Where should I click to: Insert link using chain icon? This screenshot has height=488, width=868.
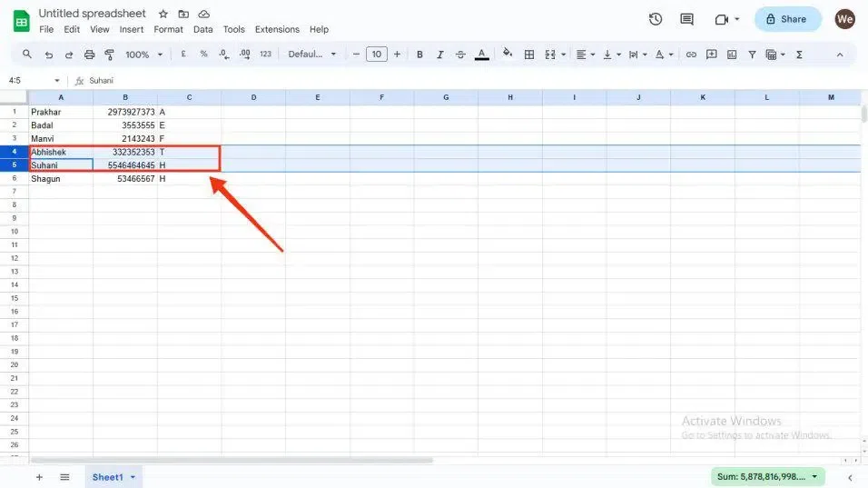[691, 55]
